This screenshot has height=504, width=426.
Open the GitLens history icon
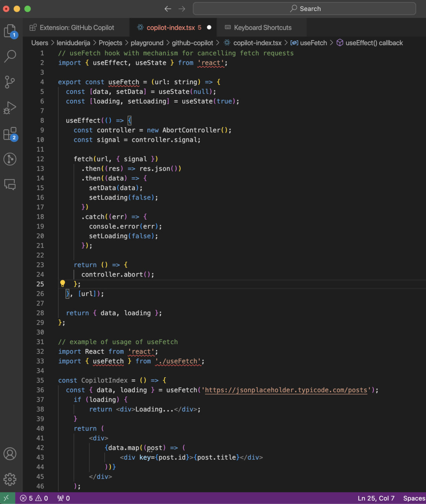(10, 159)
